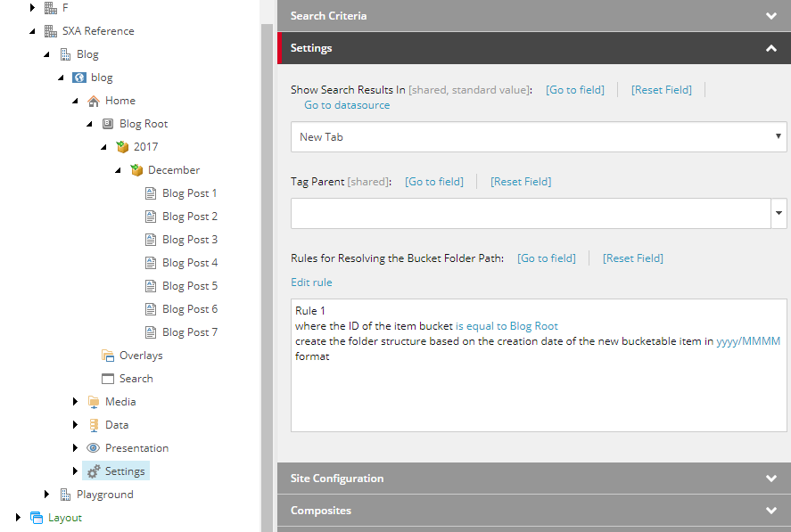Click the blog site globe icon
Screen dimensions: 791x532
[x=79, y=78]
